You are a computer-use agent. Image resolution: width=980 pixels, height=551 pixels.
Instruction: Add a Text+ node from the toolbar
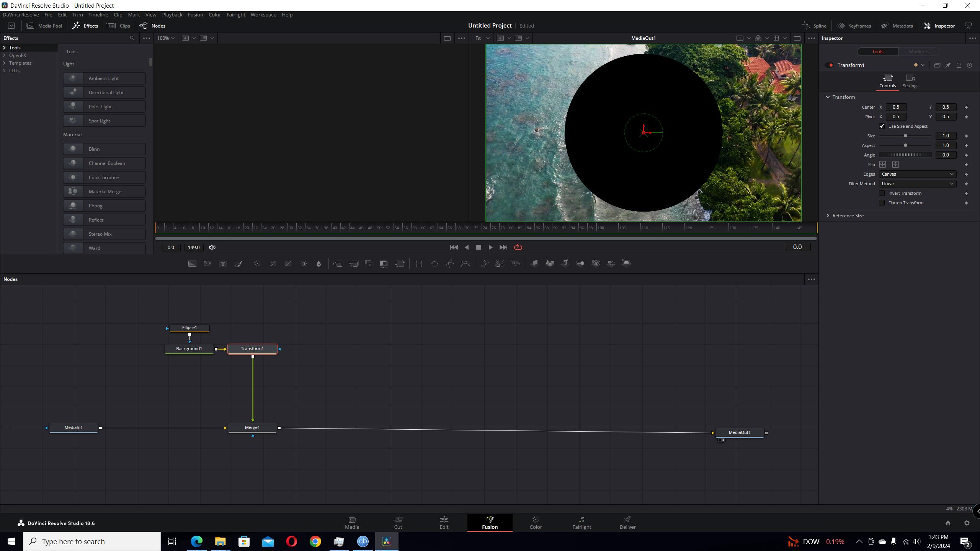point(223,264)
